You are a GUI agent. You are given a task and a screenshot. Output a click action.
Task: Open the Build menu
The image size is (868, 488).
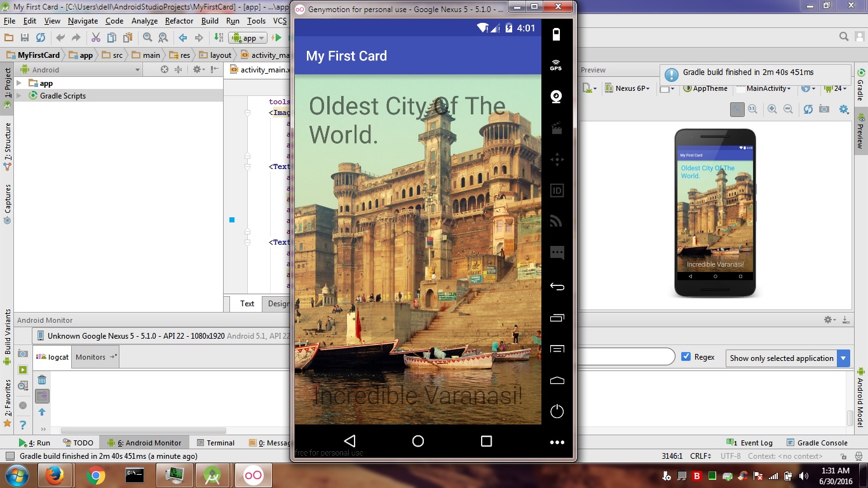[210, 21]
